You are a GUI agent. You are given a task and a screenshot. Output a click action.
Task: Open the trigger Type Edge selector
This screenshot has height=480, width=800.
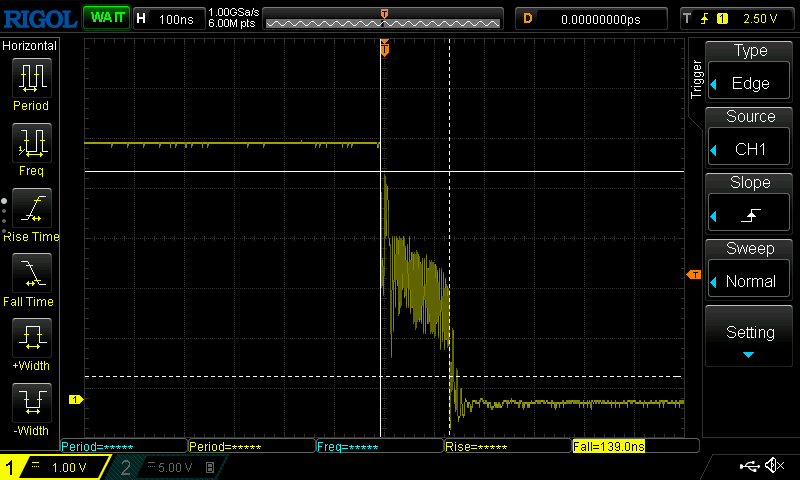coord(750,72)
